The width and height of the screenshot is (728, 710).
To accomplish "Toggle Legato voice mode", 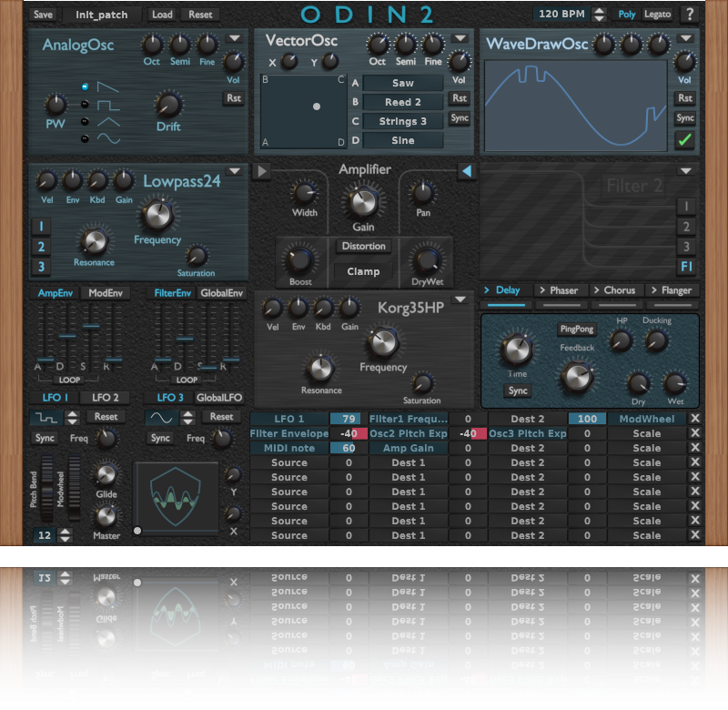I will [x=657, y=15].
